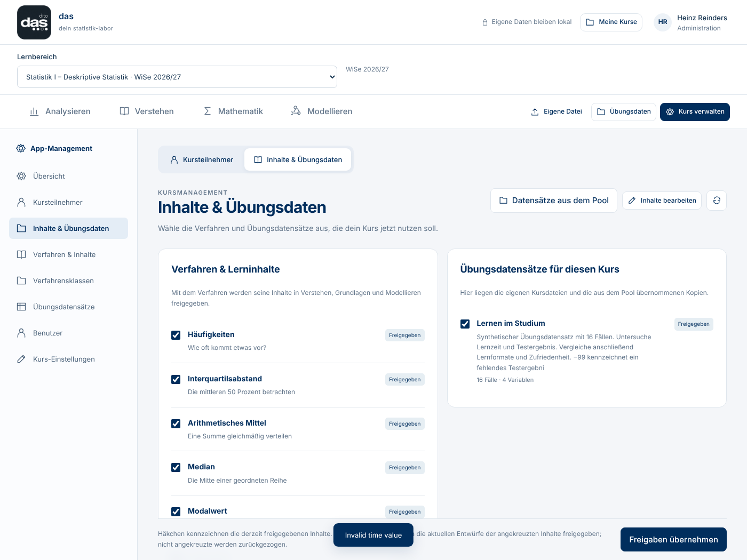Open Kurs-Einstellungen in the sidebar
The height and width of the screenshot is (560, 747).
coord(68,359)
